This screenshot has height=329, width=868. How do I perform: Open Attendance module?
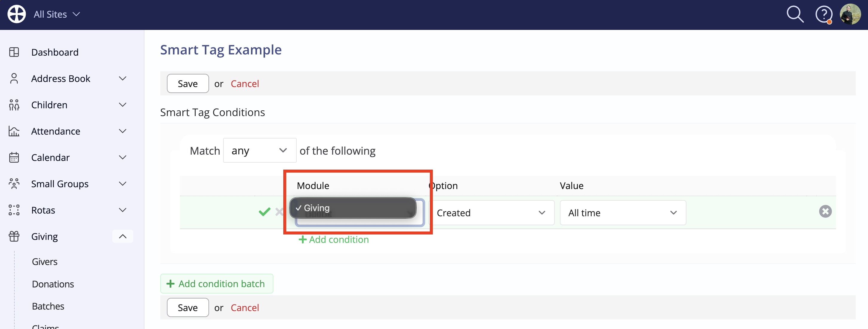click(56, 131)
